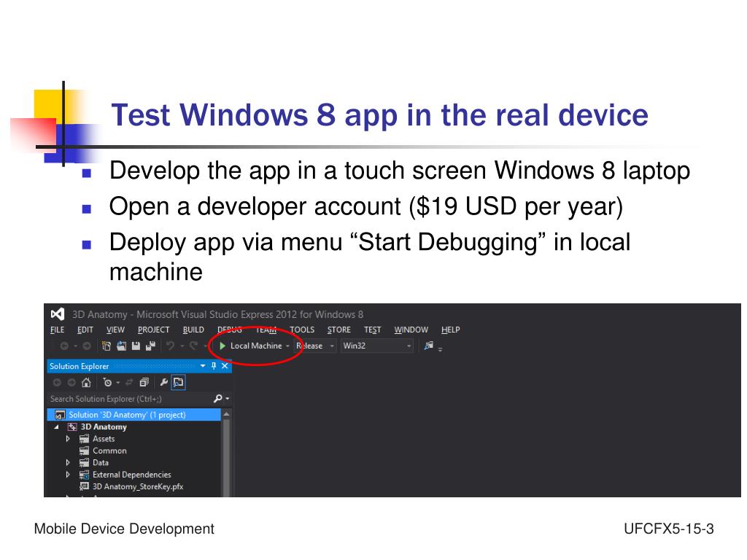The width and height of the screenshot is (747, 560).
Task: Expand the Assets folder
Action: pyautogui.click(x=68, y=439)
